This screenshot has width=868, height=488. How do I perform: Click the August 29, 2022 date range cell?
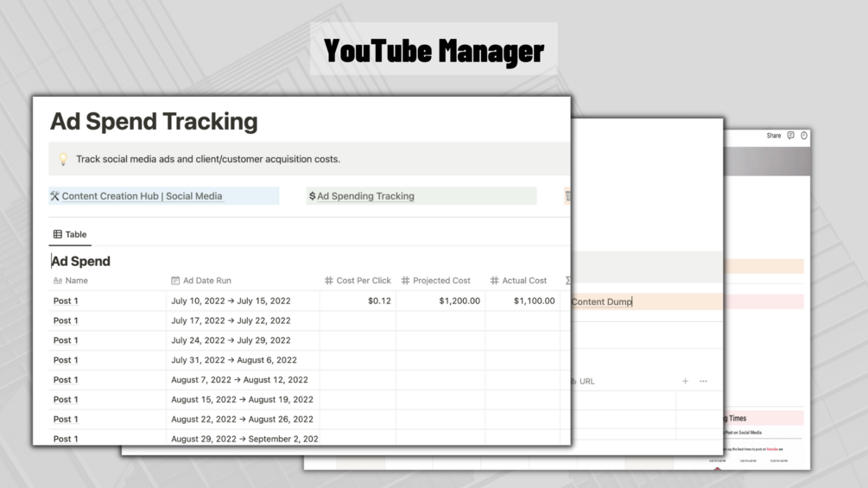[x=243, y=438]
